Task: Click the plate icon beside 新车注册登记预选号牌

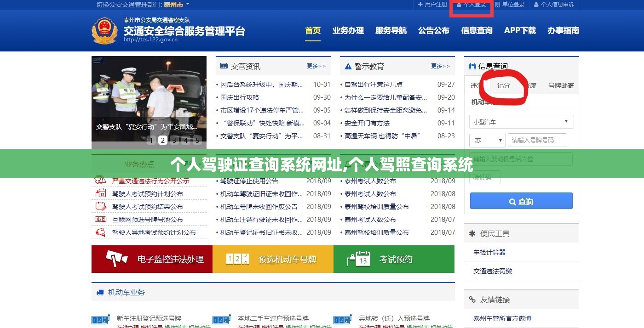Action: pos(100,320)
